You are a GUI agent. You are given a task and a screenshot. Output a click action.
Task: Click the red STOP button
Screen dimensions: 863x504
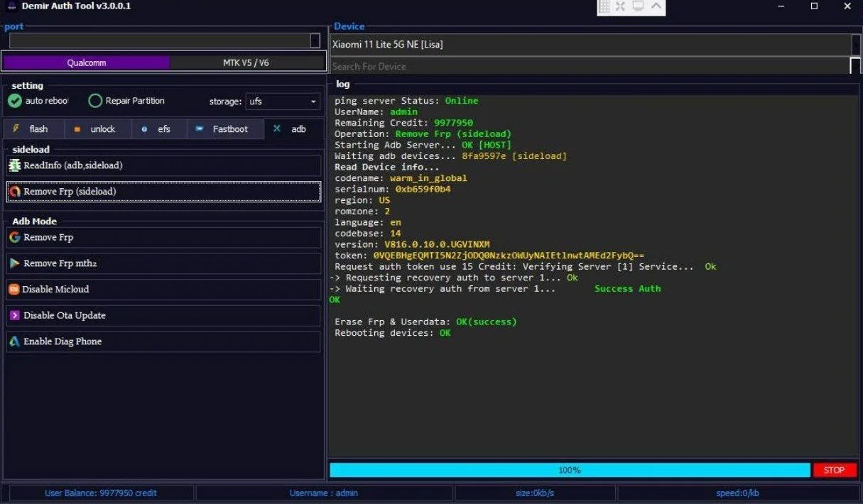pyautogui.click(x=835, y=470)
